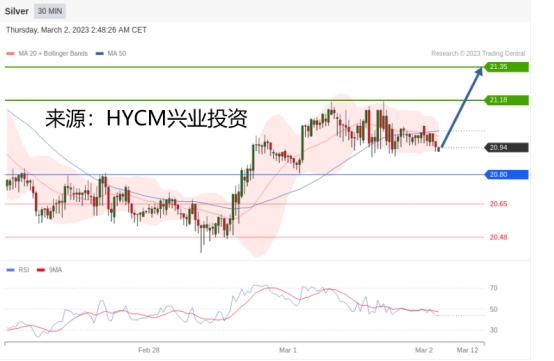Image resolution: width=554 pixels, height=361 pixels.
Task: Click the 20.65 support price label
Action: tap(499, 204)
